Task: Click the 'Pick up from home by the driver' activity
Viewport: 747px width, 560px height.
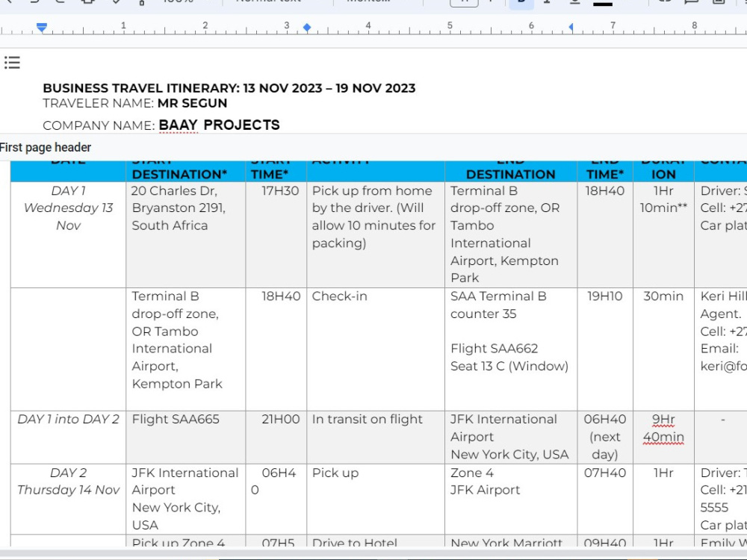Action: [373, 217]
